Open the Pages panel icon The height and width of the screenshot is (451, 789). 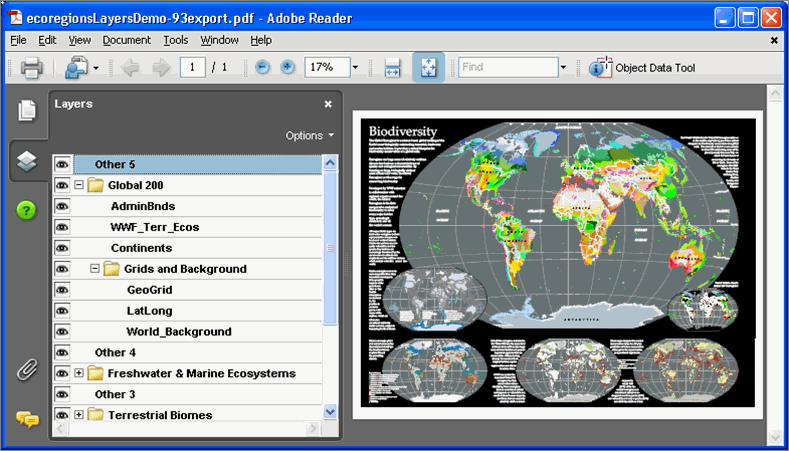[27, 111]
